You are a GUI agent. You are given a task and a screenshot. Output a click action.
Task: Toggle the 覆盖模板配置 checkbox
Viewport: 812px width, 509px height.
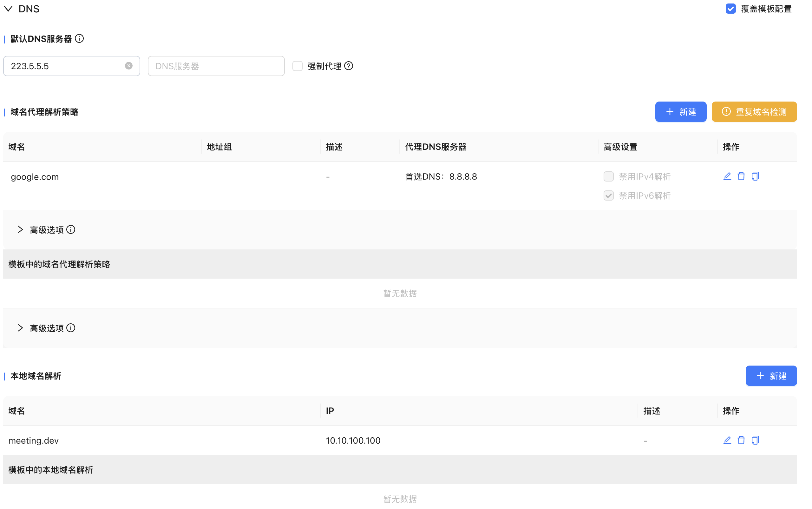click(x=730, y=9)
